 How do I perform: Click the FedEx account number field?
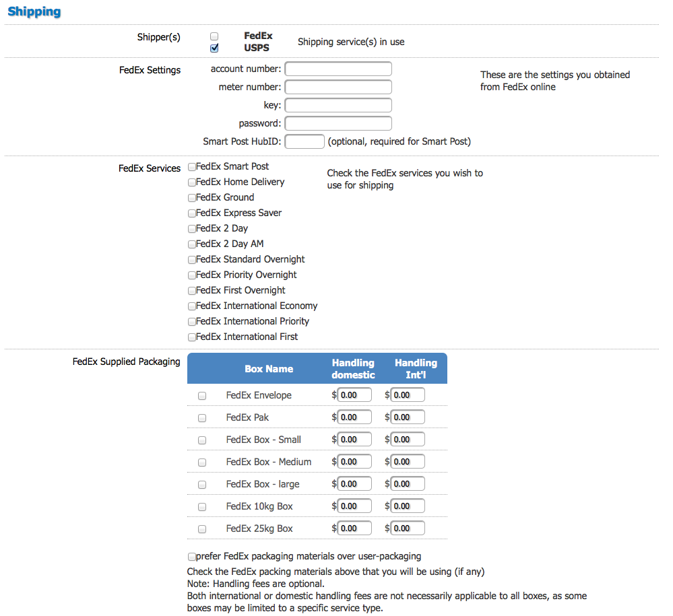(338, 69)
